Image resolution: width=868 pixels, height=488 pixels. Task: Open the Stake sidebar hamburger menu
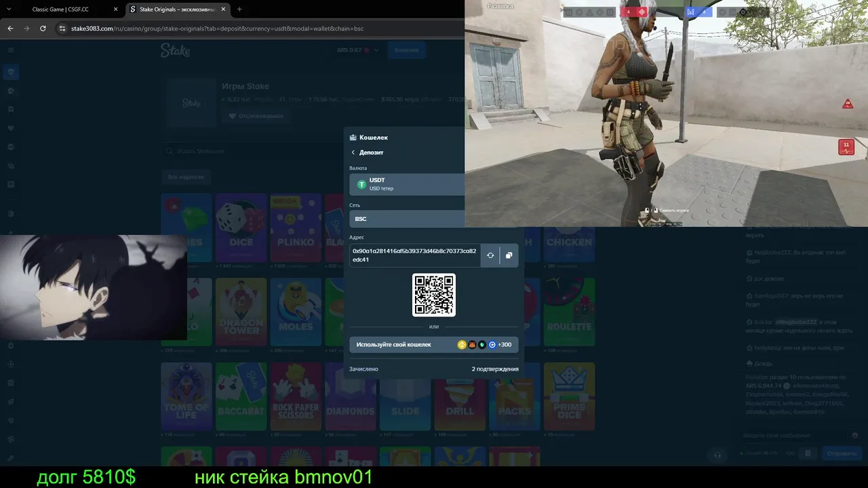click(x=10, y=50)
